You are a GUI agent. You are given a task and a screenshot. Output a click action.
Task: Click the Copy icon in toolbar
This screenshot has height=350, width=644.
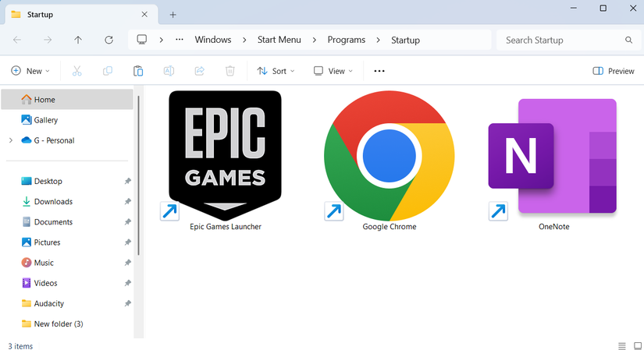coord(108,71)
